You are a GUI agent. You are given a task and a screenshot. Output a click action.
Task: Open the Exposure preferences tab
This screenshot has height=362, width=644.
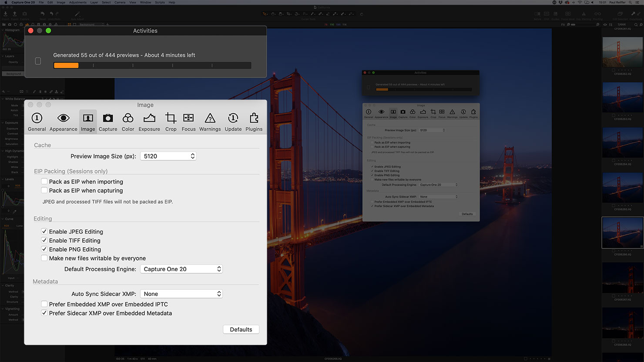click(149, 122)
